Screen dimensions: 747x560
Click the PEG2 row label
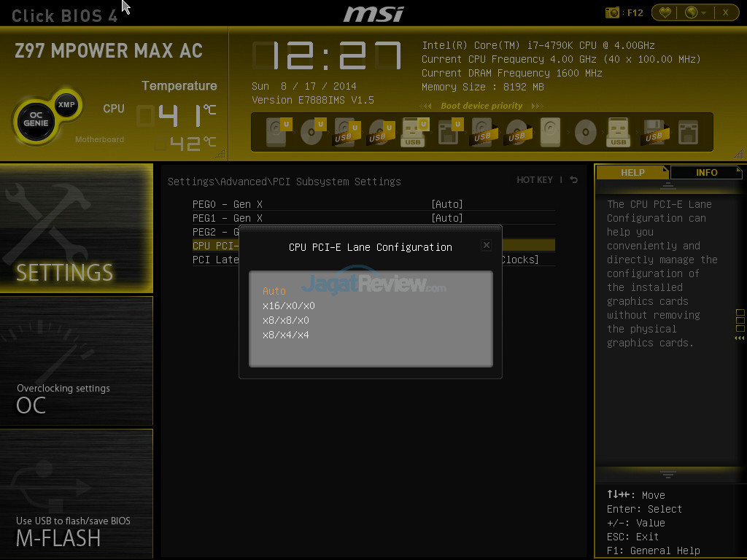pyautogui.click(x=215, y=232)
